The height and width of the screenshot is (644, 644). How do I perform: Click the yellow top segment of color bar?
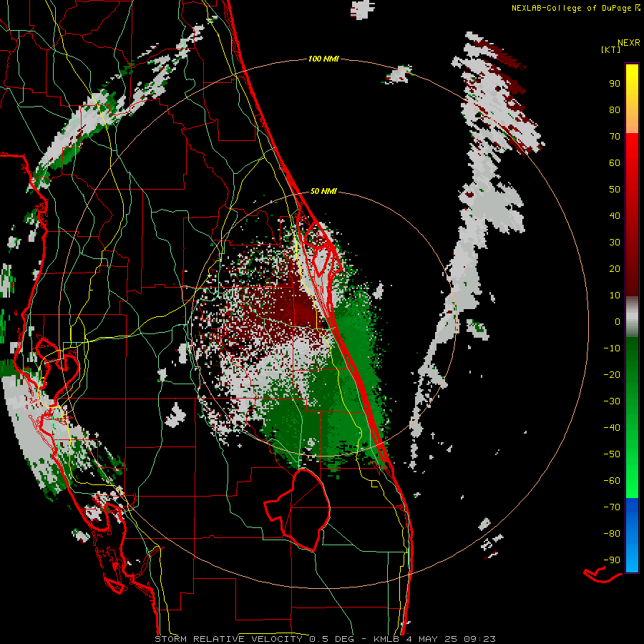click(x=632, y=99)
